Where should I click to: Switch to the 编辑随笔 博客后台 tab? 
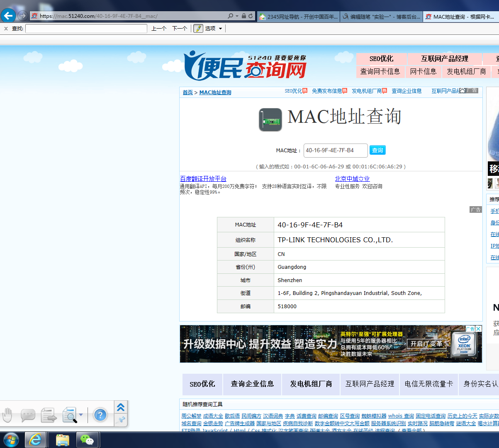(x=381, y=17)
